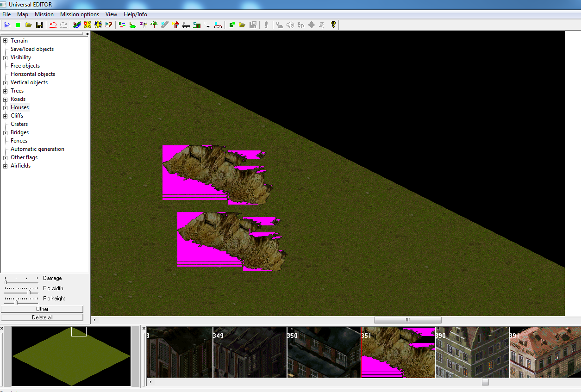Image resolution: width=581 pixels, height=392 pixels.
Task: Open the V dropdown arrow in toolbar
Action: (208, 25)
